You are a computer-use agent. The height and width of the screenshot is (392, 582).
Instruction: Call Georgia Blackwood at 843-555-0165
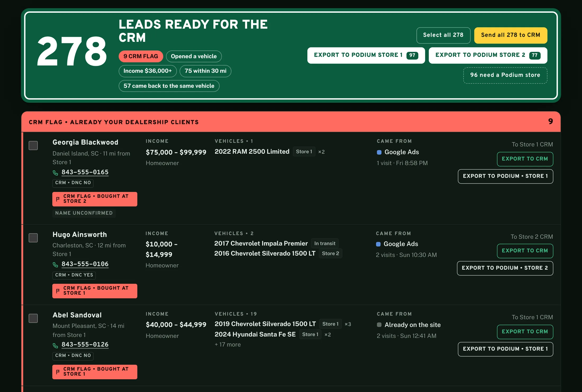click(85, 172)
